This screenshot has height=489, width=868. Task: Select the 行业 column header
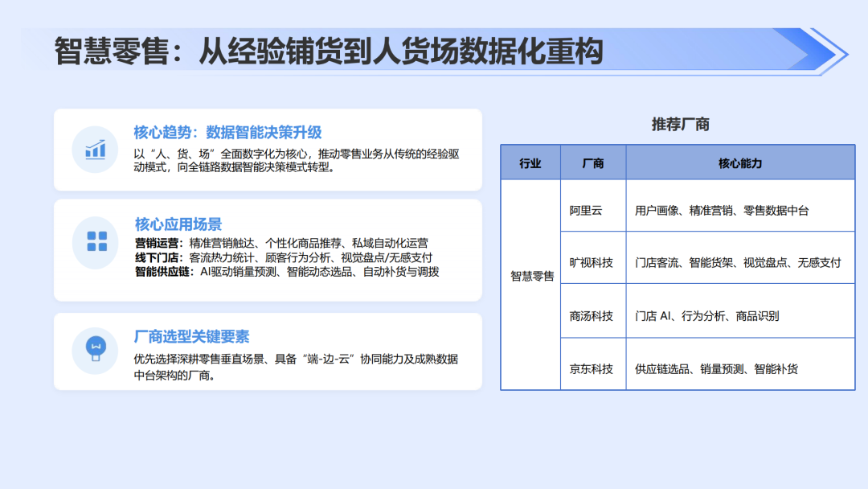coord(530,162)
